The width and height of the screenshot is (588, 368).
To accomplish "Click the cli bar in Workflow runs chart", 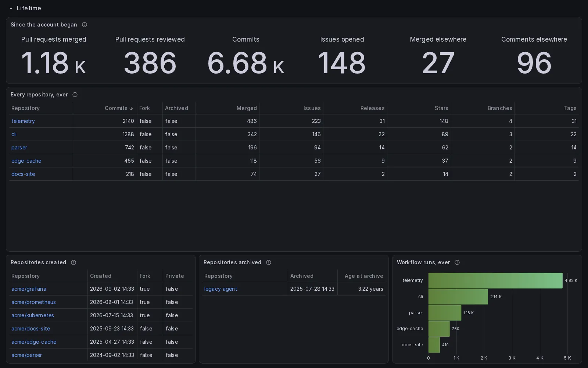I will (x=458, y=297).
